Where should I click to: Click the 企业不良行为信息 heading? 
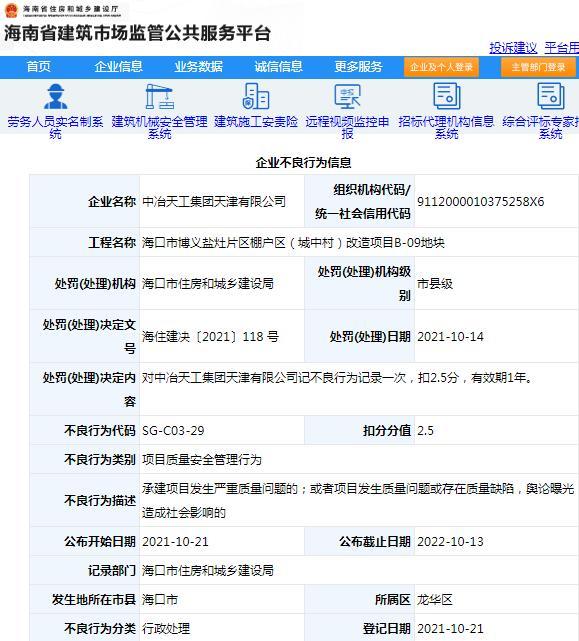(303, 163)
